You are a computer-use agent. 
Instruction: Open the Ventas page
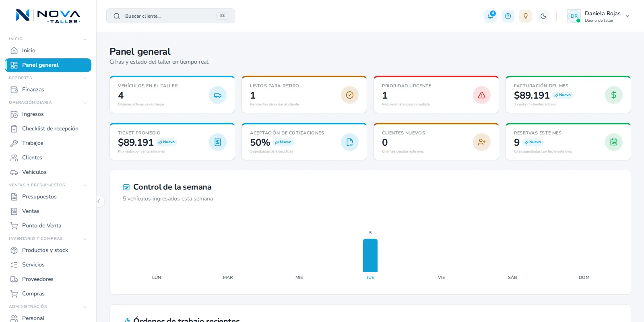click(x=48, y=211)
